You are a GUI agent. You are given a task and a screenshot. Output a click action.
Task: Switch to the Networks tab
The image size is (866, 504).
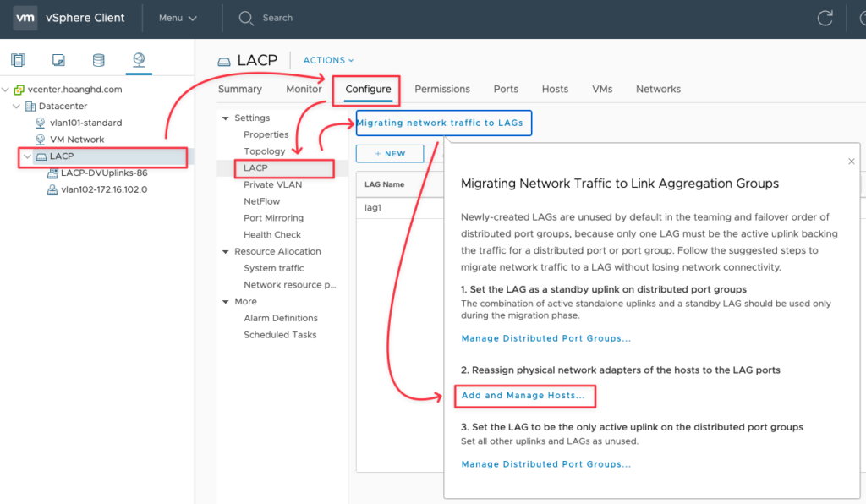click(658, 89)
